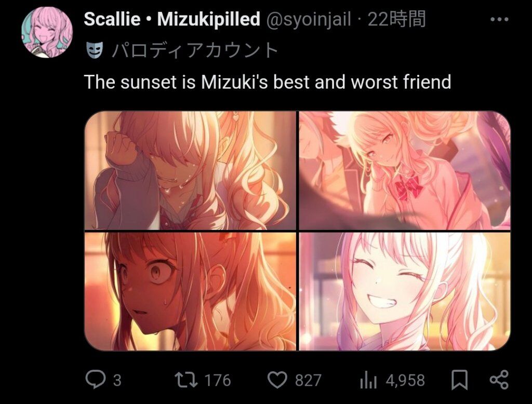Open the shocked face sunset image
Image resolution: width=532 pixels, height=404 pixels.
point(190,291)
